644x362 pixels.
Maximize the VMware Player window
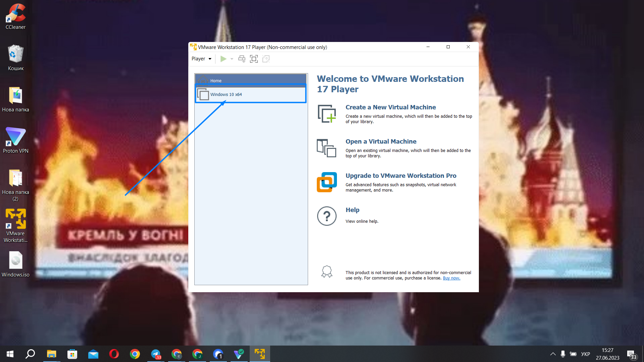pyautogui.click(x=448, y=47)
